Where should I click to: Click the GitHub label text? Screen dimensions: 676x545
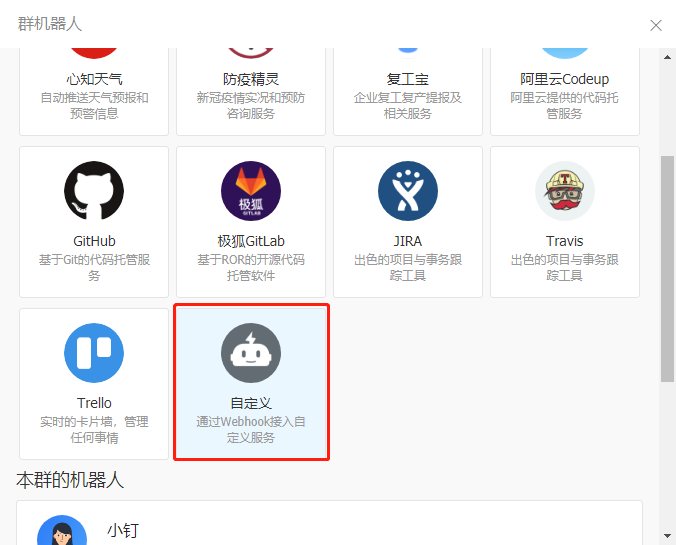[x=94, y=241]
